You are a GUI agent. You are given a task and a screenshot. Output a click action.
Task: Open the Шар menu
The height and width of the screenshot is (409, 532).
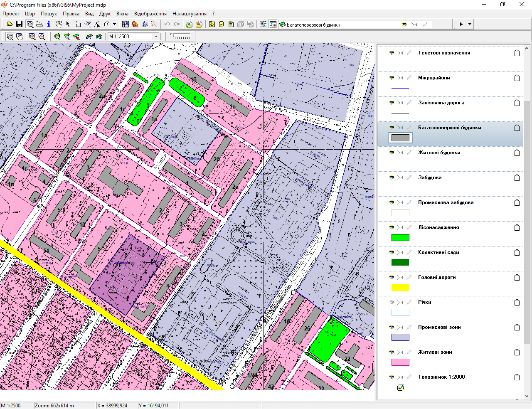[x=30, y=14]
